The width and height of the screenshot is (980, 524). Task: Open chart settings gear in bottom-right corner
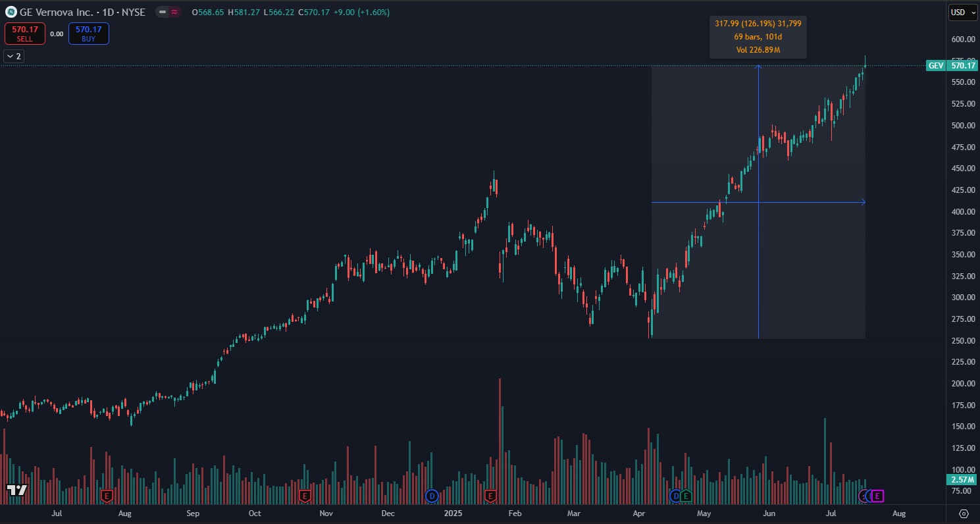tap(964, 513)
